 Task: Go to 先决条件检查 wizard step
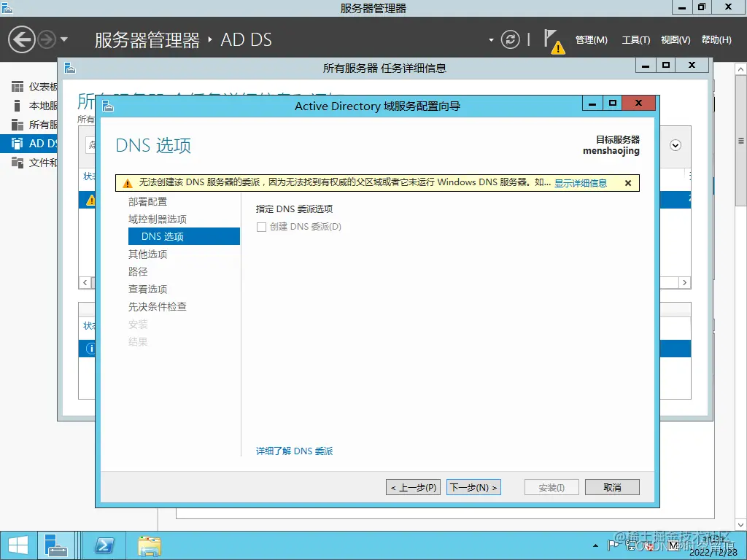coord(158,307)
